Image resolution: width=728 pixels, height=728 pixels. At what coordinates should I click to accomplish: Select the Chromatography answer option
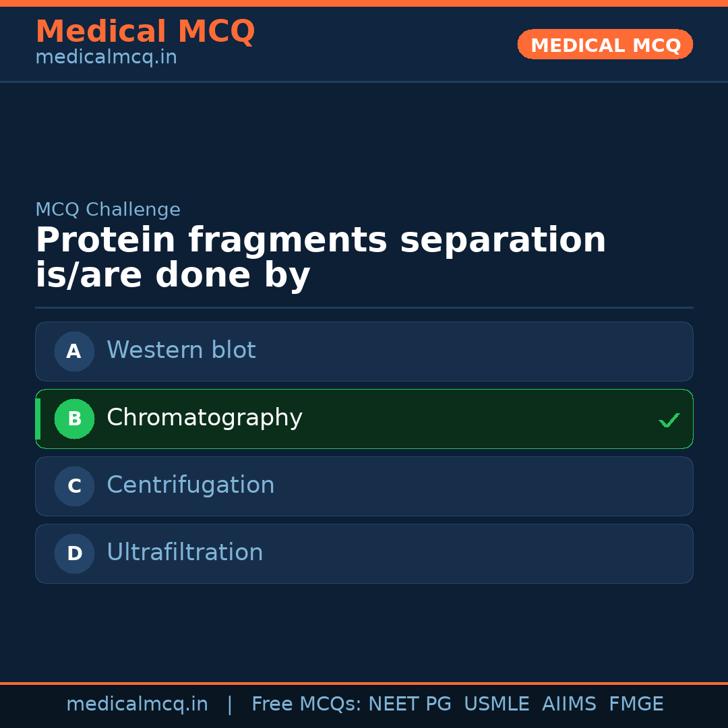364,419
